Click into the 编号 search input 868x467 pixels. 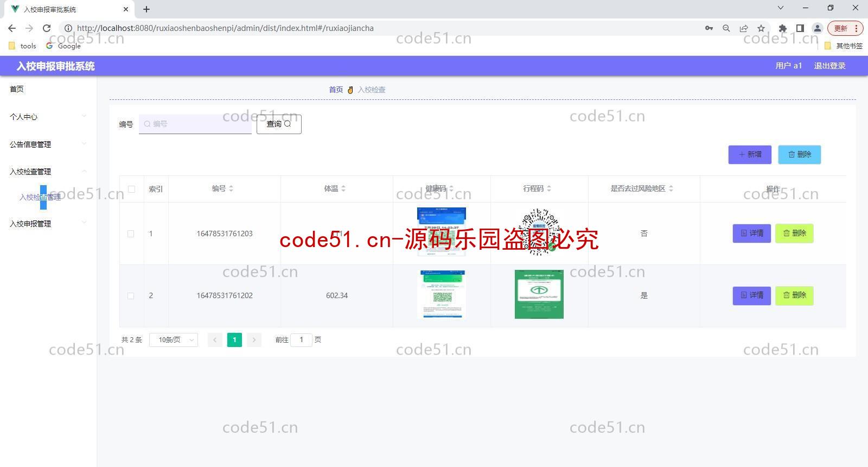[195, 124]
